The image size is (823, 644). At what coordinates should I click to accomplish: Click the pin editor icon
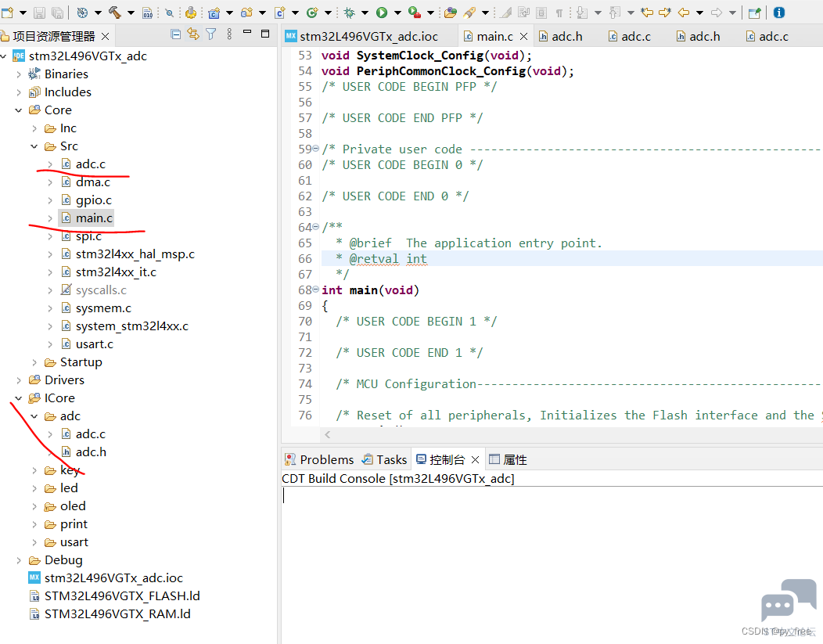755,12
